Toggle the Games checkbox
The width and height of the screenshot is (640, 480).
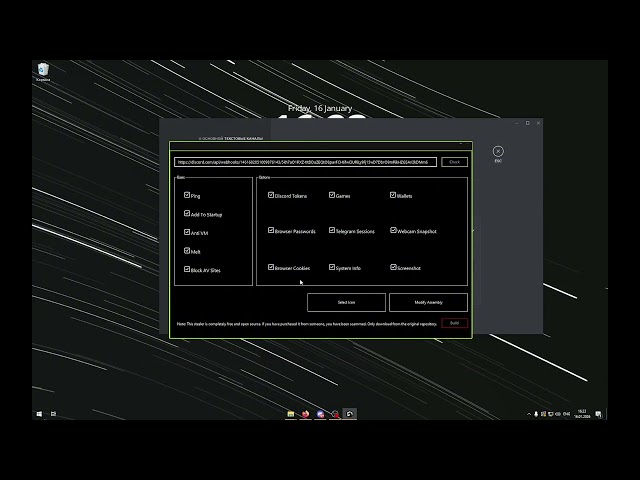332,195
